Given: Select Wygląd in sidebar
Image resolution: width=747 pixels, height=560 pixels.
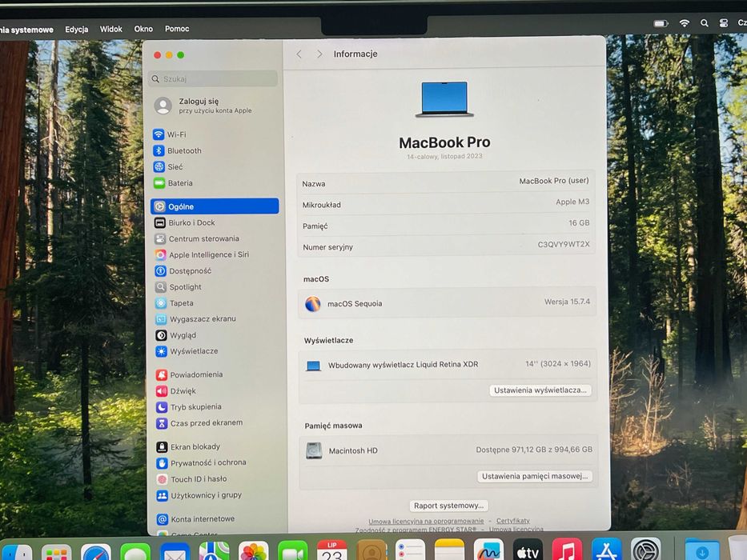Looking at the screenshot, I should coord(176,335).
